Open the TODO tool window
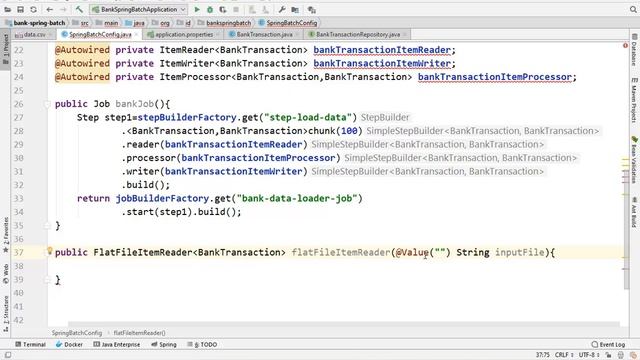The height and width of the screenshot is (360, 640). pyautogui.click(x=202, y=344)
